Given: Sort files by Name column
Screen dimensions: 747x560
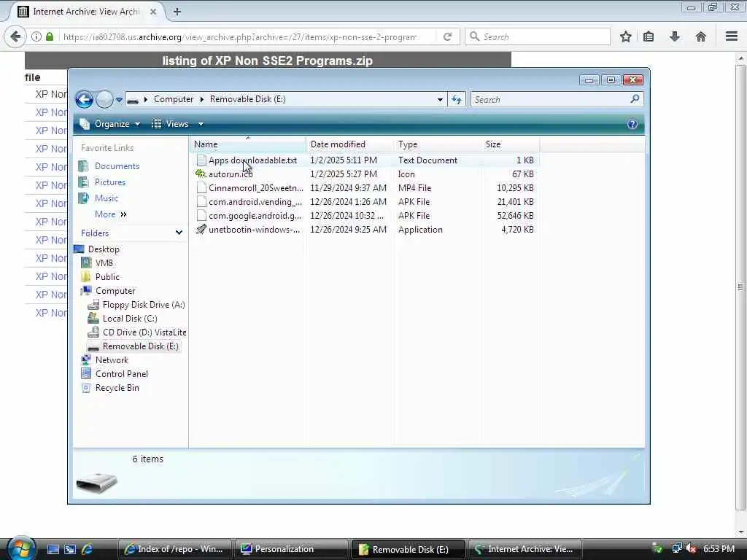Looking at the screenshot, I should [x=248, y=144].
